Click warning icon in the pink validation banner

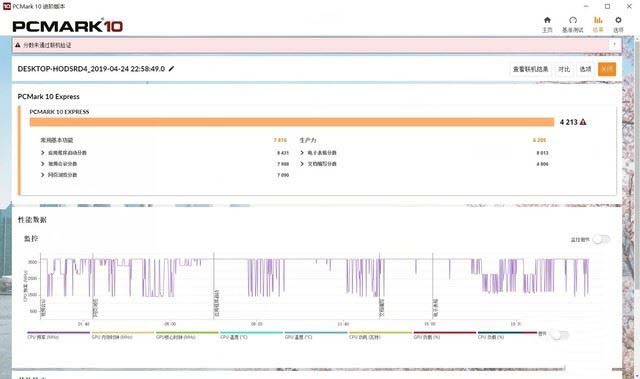(18, 45)
